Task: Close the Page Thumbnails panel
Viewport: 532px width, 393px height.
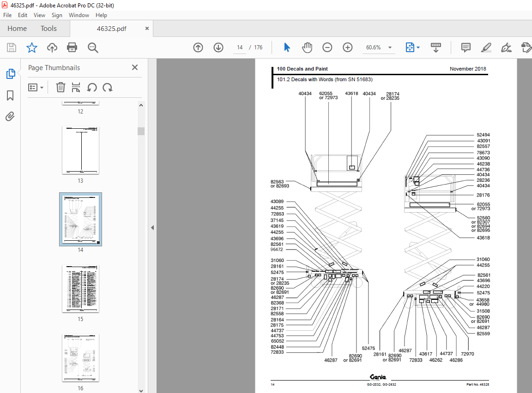Action: coord(135,67)
